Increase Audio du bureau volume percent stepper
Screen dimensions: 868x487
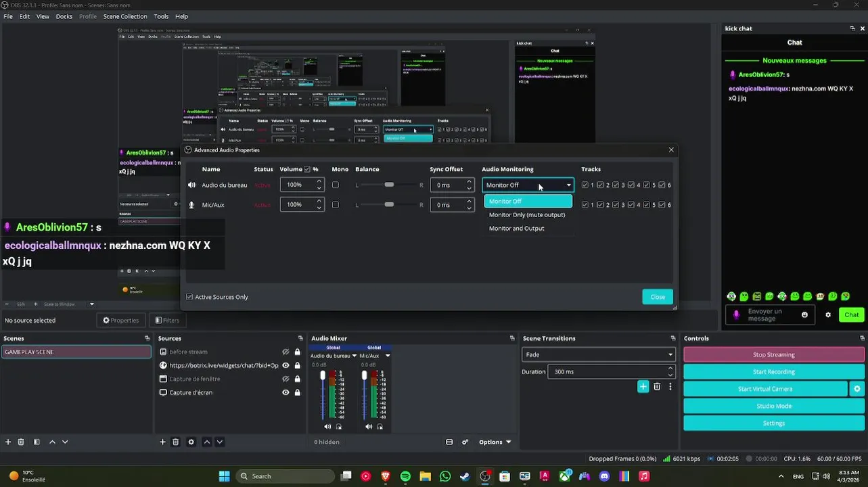pyautogui.click(x=319, y=182)
